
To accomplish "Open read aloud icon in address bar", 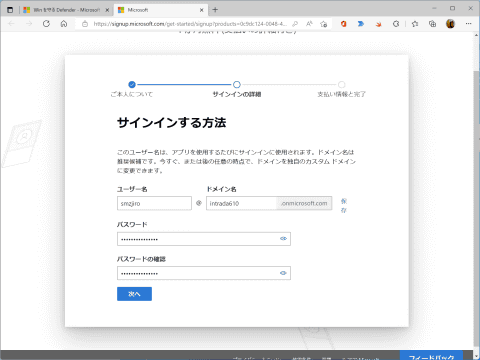I will click(x=309, y=24).
